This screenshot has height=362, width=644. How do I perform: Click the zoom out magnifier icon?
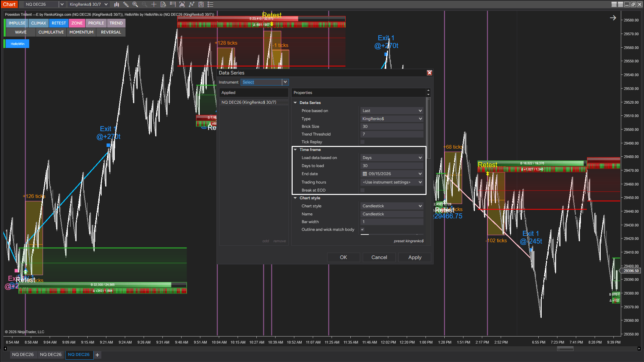[145, 4]
